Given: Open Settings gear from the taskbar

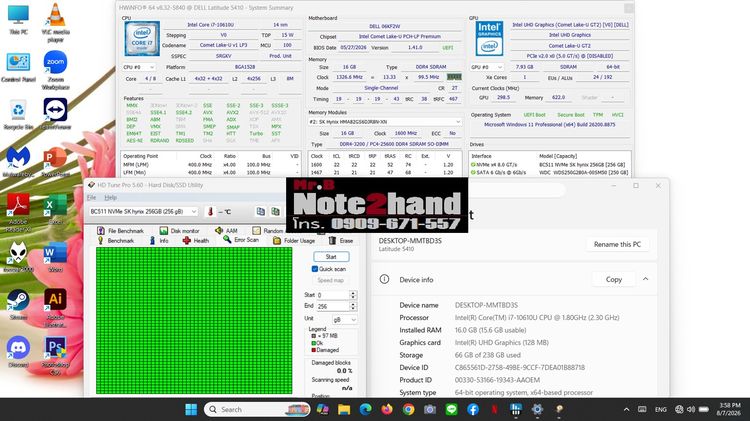Looking at the screenshot, I should 537,410.
